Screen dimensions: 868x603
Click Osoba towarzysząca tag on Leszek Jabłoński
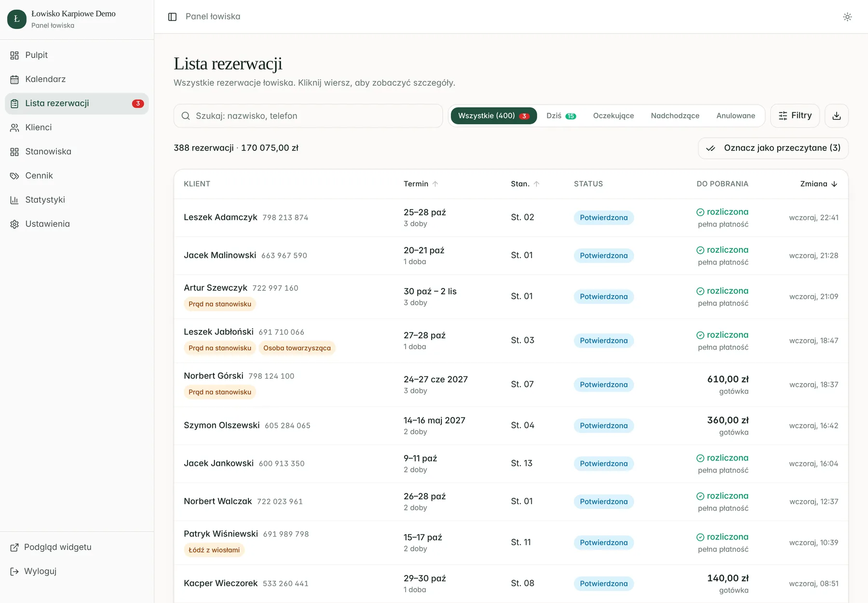coord(297,348)
